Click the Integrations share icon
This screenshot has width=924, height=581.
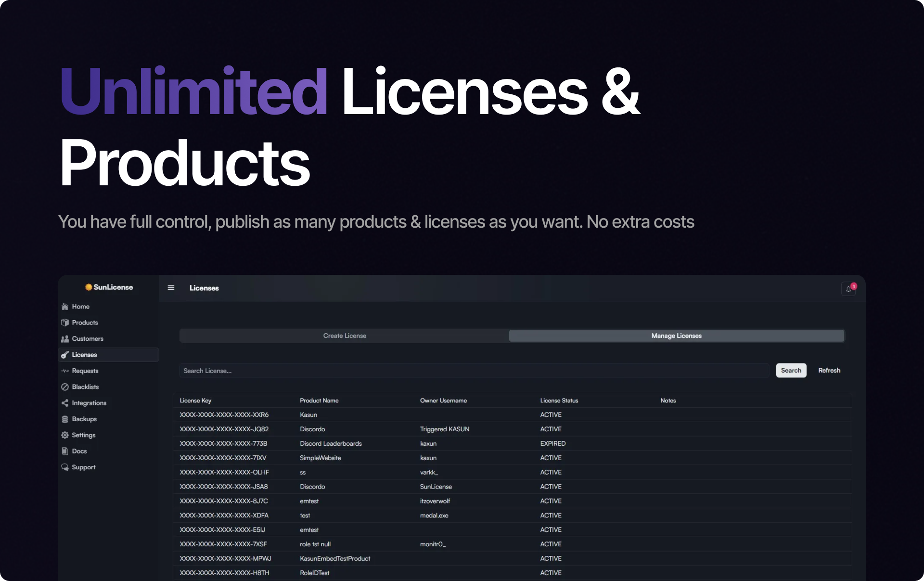[65, 403]
